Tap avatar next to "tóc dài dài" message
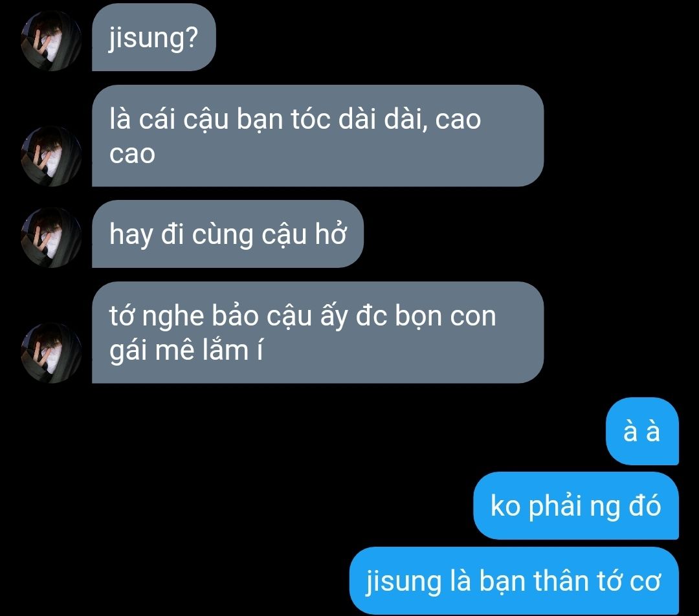This screenshot has height=616, width=699. [52, 156]
